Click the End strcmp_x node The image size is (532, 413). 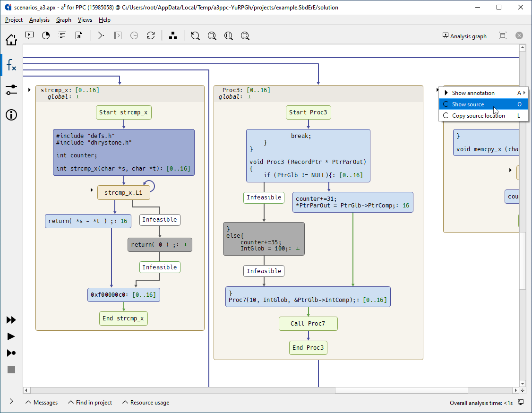(x=123, y=318)
